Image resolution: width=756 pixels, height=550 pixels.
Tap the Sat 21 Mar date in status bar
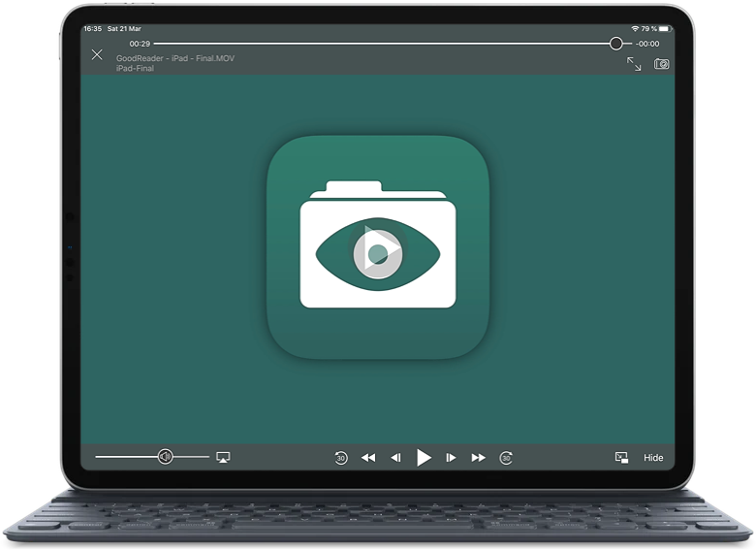tap(124, 29)
